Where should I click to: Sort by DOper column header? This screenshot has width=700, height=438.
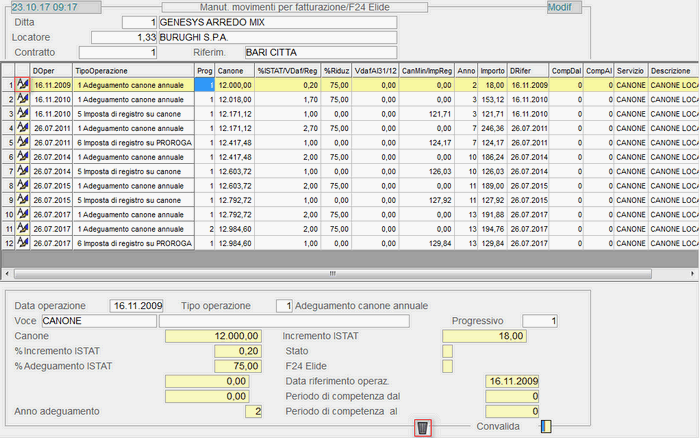pos(51,71)
